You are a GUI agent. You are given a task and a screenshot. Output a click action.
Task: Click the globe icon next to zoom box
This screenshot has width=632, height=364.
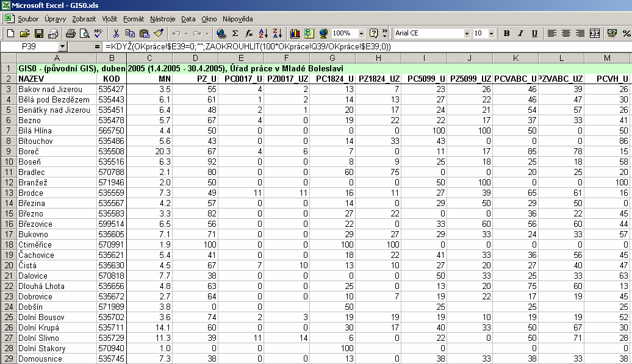coord(323,34)
